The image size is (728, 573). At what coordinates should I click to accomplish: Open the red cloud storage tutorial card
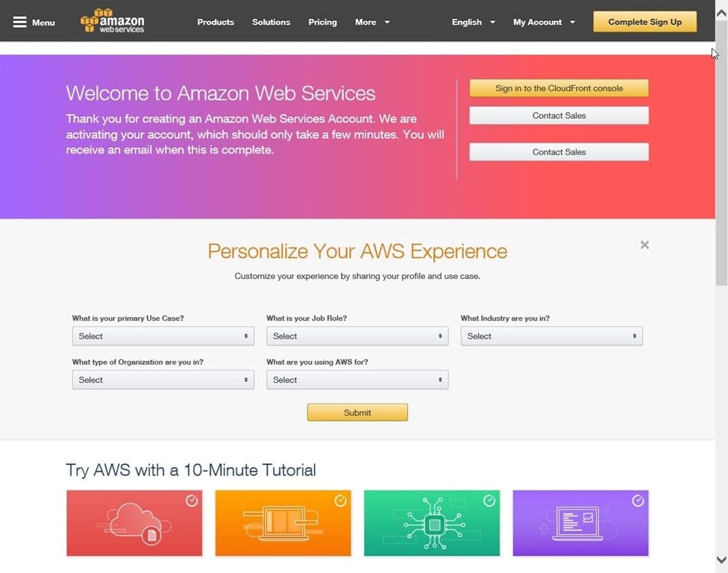click(134, 523)
